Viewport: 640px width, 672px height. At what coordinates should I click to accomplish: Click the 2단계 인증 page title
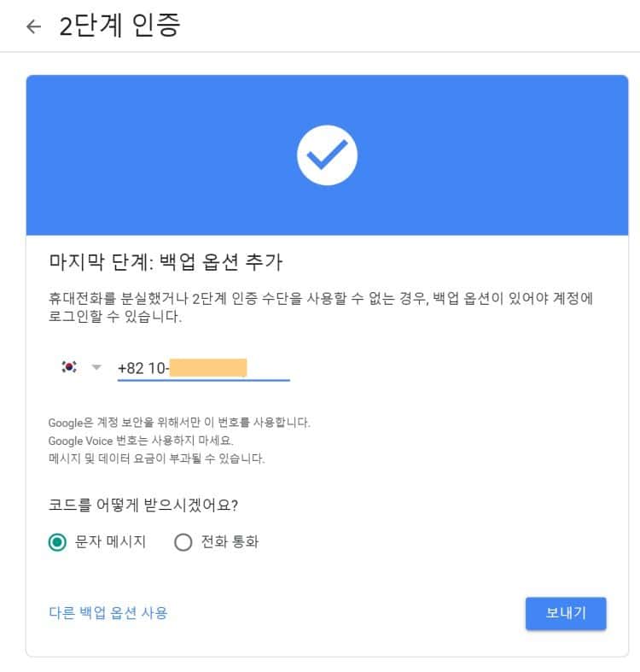click(119, 26)
